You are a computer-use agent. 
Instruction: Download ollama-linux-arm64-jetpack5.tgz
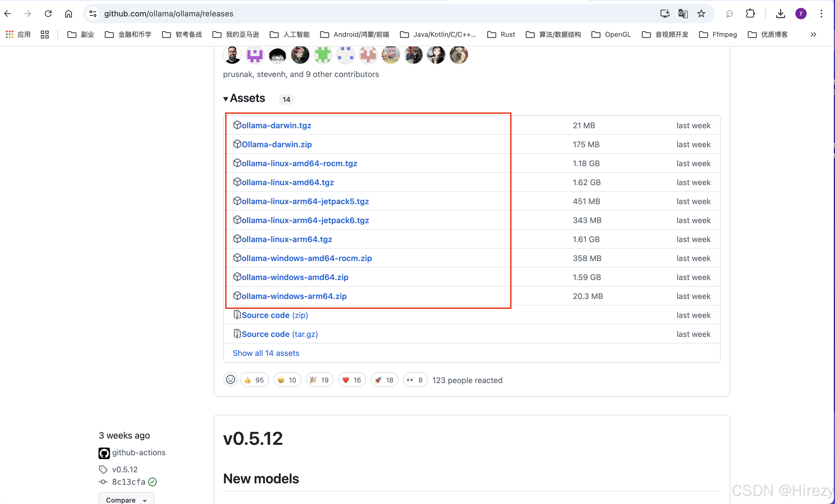point(305,201)
